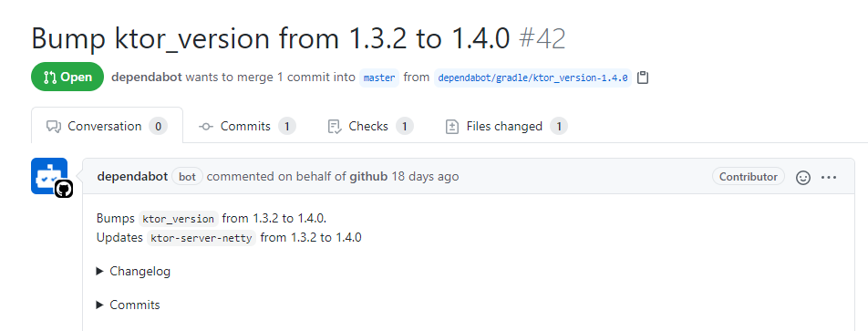
Task: Open the emoji reaction smiley icon
Action: [x=802, y=178]
